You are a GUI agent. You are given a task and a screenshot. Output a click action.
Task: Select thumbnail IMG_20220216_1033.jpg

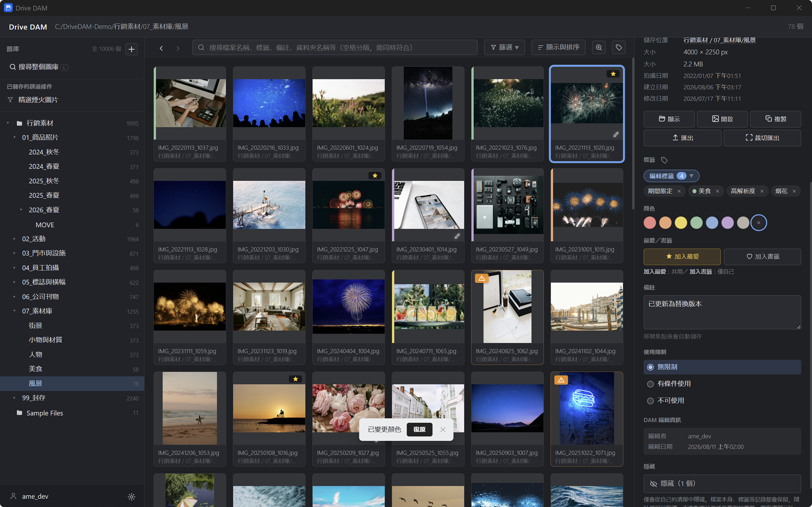[269, 114]
